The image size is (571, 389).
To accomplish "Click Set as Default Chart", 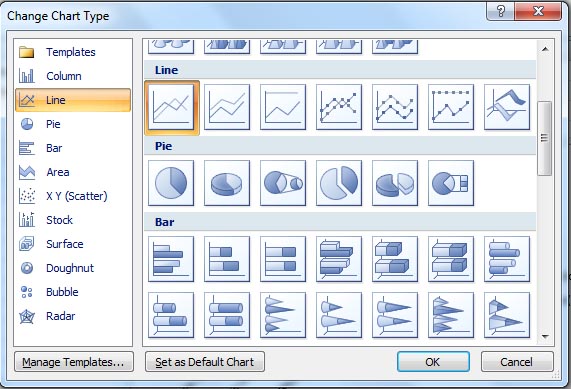I will tap(205, 362).
